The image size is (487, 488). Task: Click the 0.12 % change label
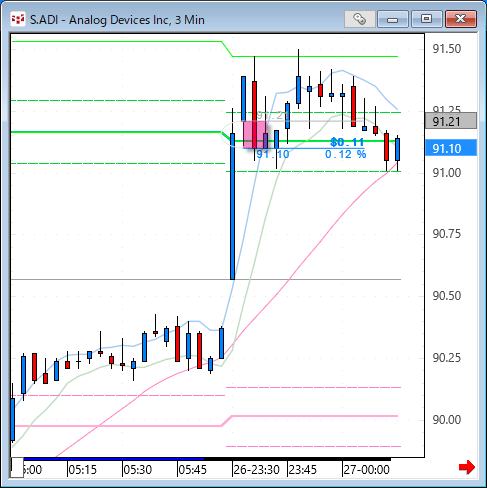tap(345, 154)
